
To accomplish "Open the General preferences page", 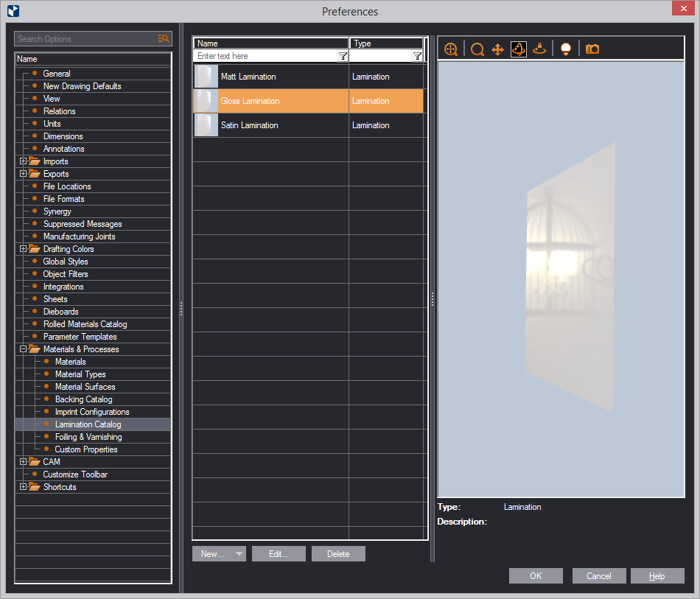I will point(57,74).
